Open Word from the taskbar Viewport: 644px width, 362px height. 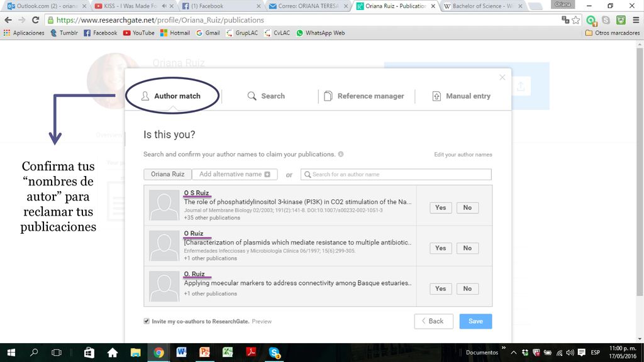click(x=182, y=353)
